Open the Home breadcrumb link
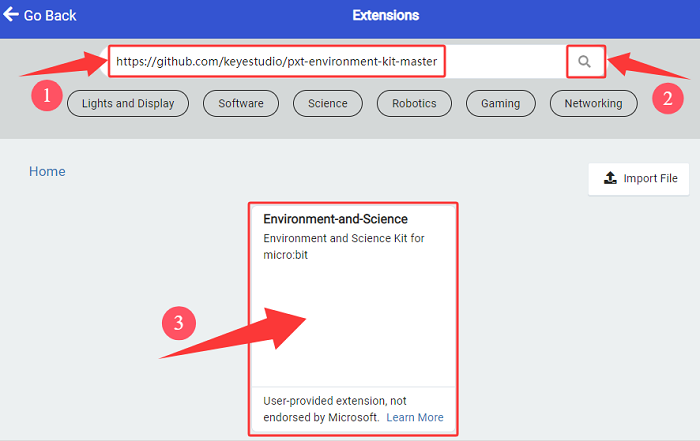Viewport: 700px width, 441px height. (47, 171)
